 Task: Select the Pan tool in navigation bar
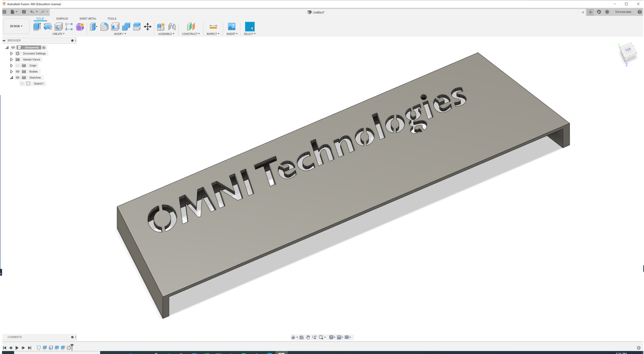308,337
